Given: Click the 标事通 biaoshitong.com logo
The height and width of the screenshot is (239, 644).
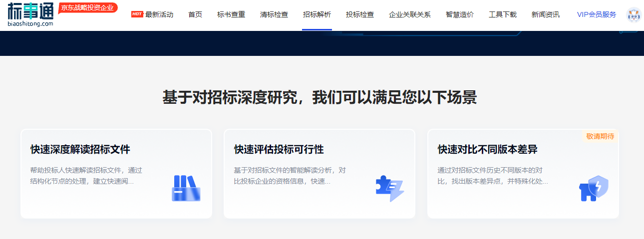Looking at the screenshot, I should pos(30,14).
